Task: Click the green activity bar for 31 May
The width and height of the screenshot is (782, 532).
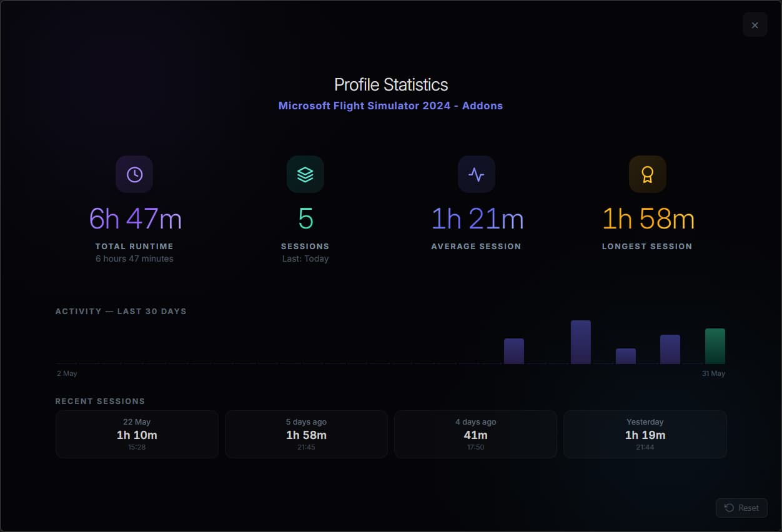Action: pos(715,346)
